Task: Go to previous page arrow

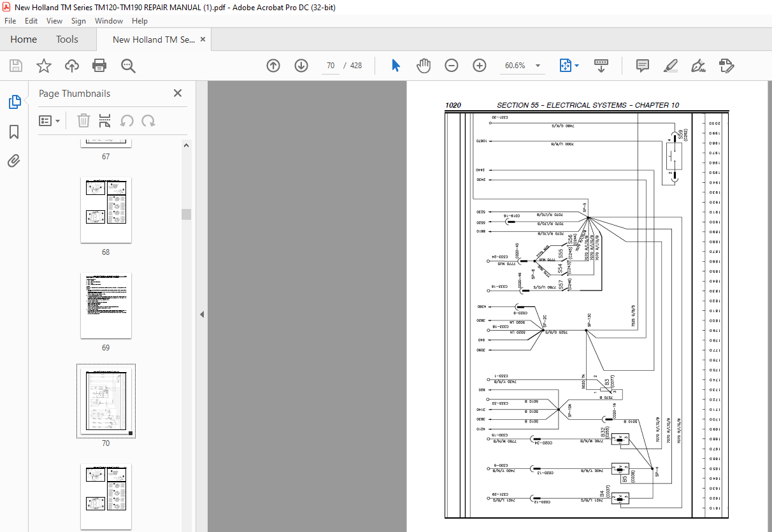Action: tap(273, 66)
